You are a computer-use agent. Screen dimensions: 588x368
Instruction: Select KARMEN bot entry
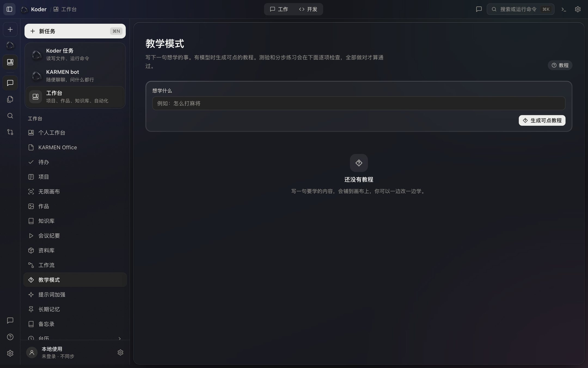pos(75,76)
